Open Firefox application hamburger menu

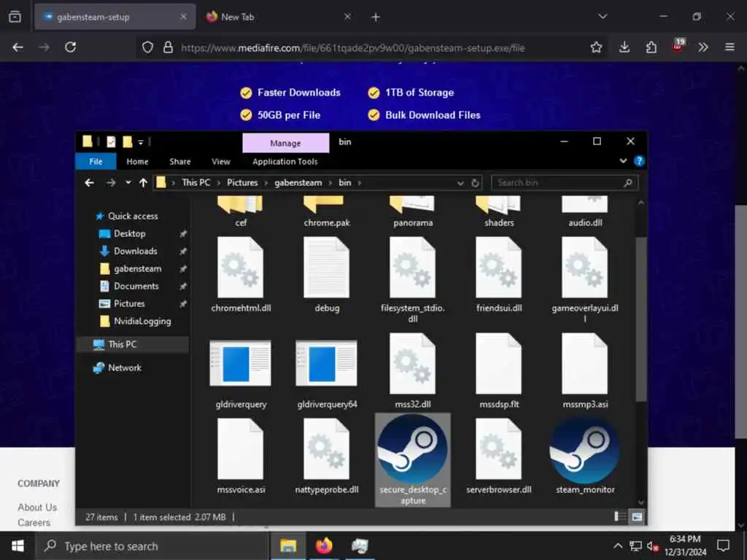[x=729, y=47]
